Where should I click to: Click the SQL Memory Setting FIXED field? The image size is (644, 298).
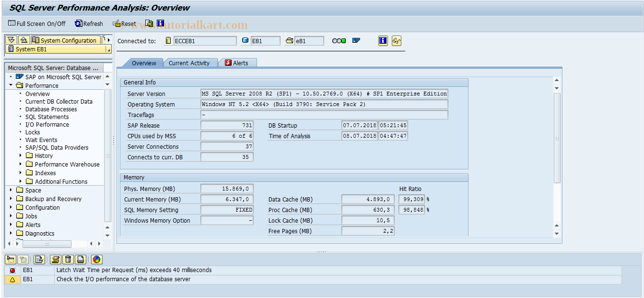tap(227, 210)
